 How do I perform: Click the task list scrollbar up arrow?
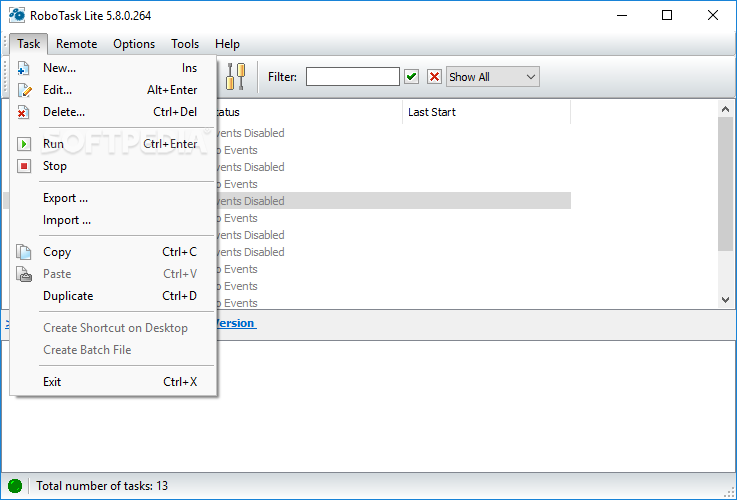pyautogui.click(x=725, y=109)
